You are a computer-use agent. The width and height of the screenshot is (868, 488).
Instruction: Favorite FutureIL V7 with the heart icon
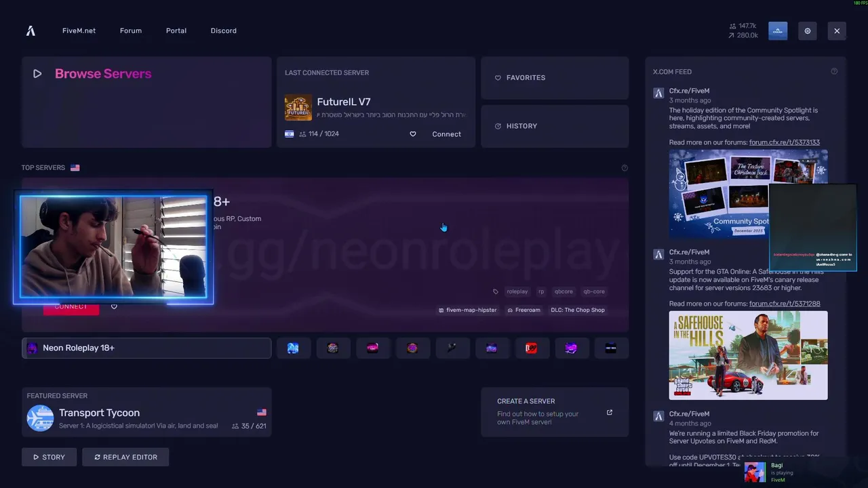coord(413,134)
